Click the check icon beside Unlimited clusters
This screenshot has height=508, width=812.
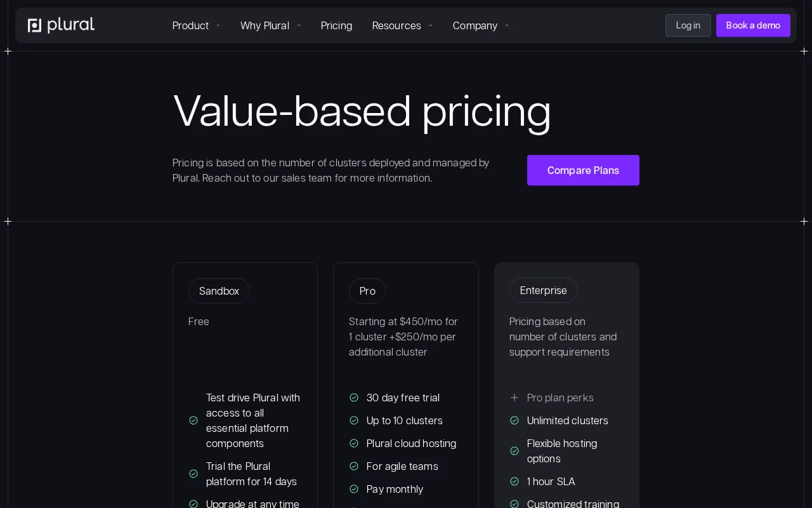point(514,420)
